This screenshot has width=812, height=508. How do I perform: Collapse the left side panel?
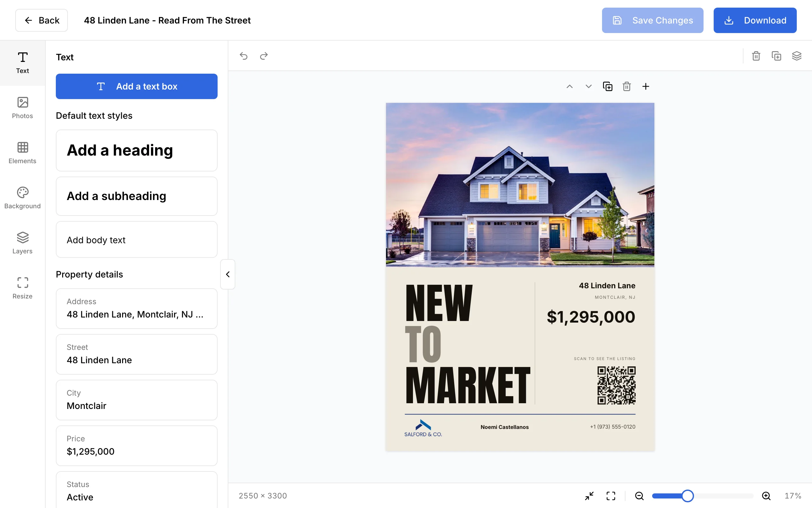tap(228, 274)
